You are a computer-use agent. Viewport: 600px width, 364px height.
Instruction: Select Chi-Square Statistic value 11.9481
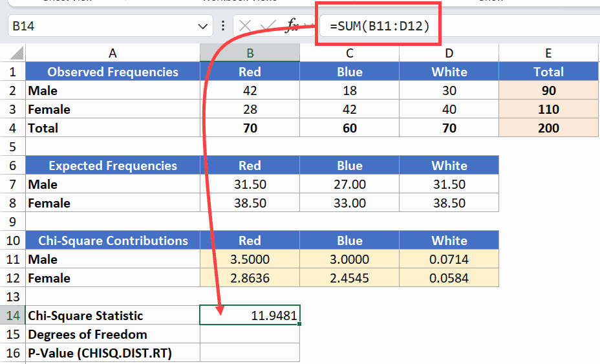250,316
